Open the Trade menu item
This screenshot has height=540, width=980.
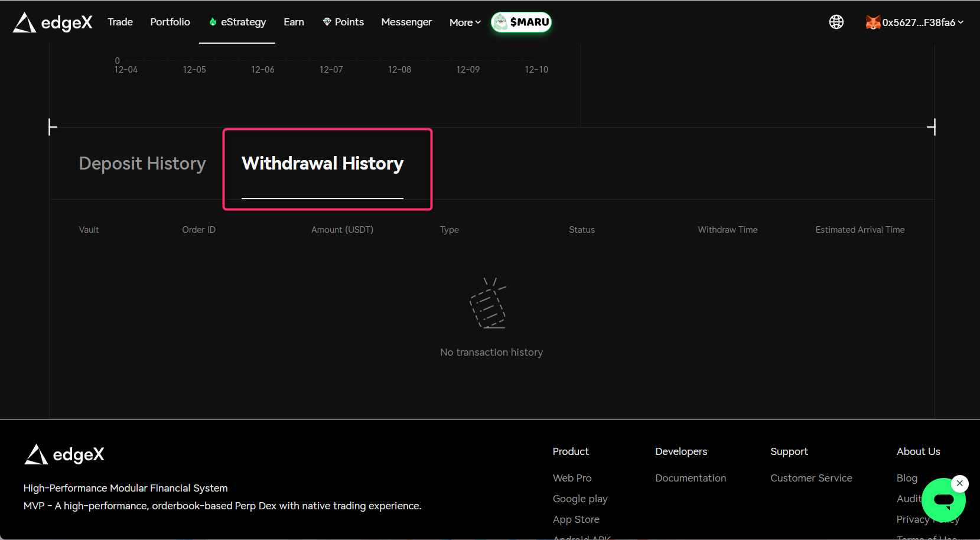point(120,22)
